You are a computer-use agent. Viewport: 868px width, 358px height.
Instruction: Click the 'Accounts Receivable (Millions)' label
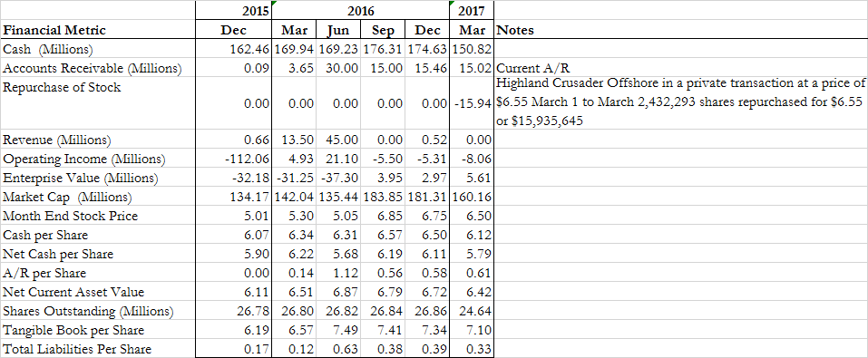(x=98, y=68)
